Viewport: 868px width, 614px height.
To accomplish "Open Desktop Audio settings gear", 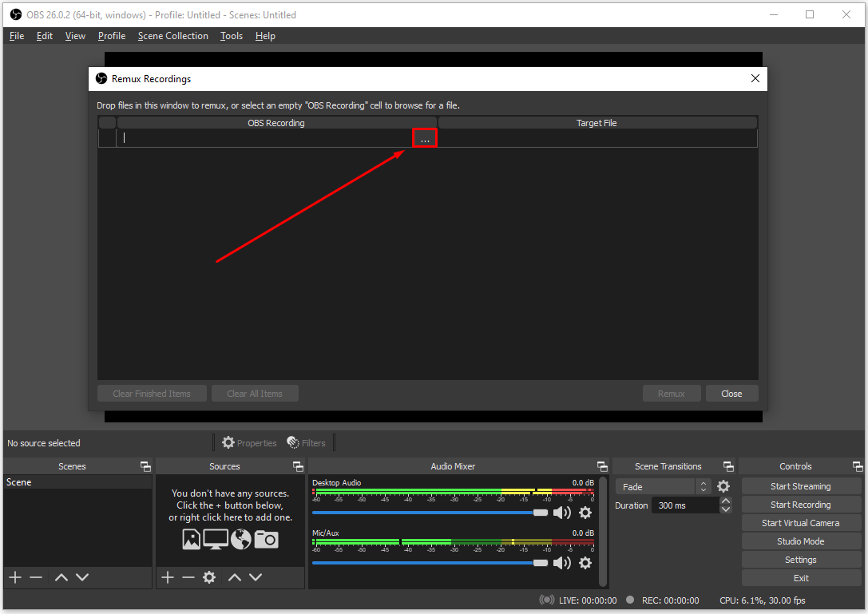I will pyautogui.click(x=585, y=513).
